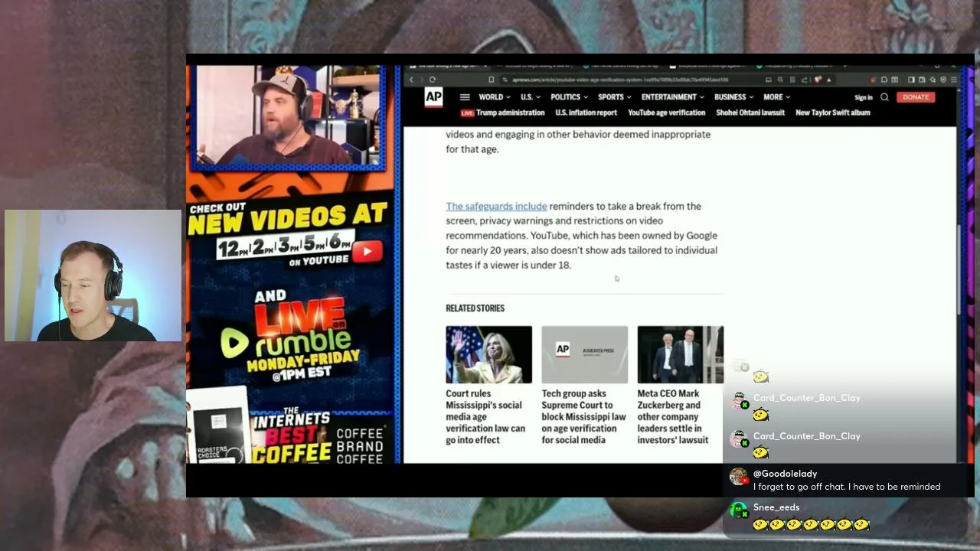Open the SPORTS dropdown
This screenshot has height=551, width=980.
(614, 97)
